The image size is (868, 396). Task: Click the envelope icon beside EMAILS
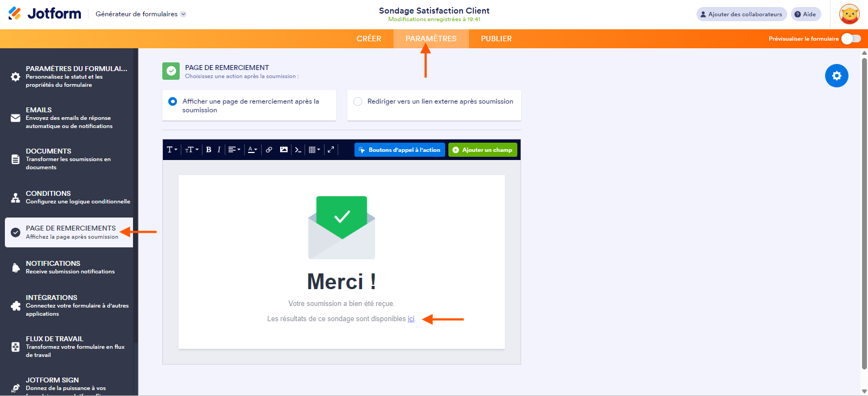click(16, 118)
